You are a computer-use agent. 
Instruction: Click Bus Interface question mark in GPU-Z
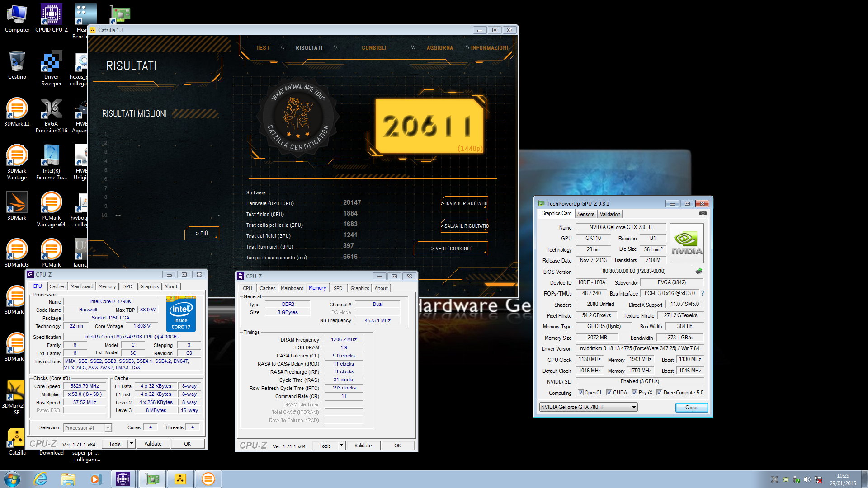703,293
